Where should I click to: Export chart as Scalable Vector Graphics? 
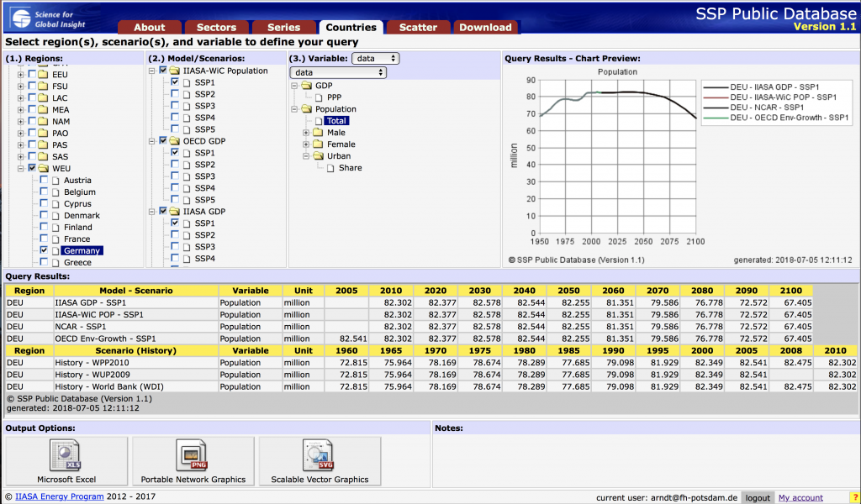pos(319,455)
